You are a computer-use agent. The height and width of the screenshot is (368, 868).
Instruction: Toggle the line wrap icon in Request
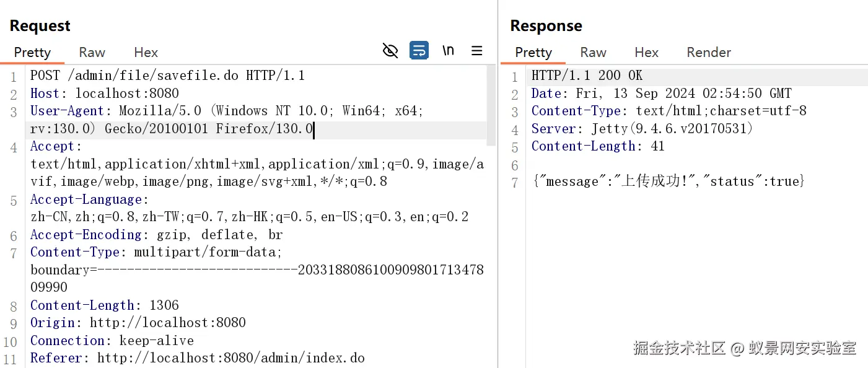(x=419, y=51)
